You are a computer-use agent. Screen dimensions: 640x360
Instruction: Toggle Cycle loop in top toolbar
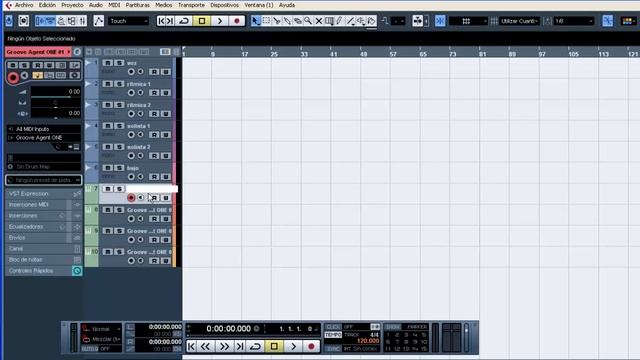click(184, 21)
